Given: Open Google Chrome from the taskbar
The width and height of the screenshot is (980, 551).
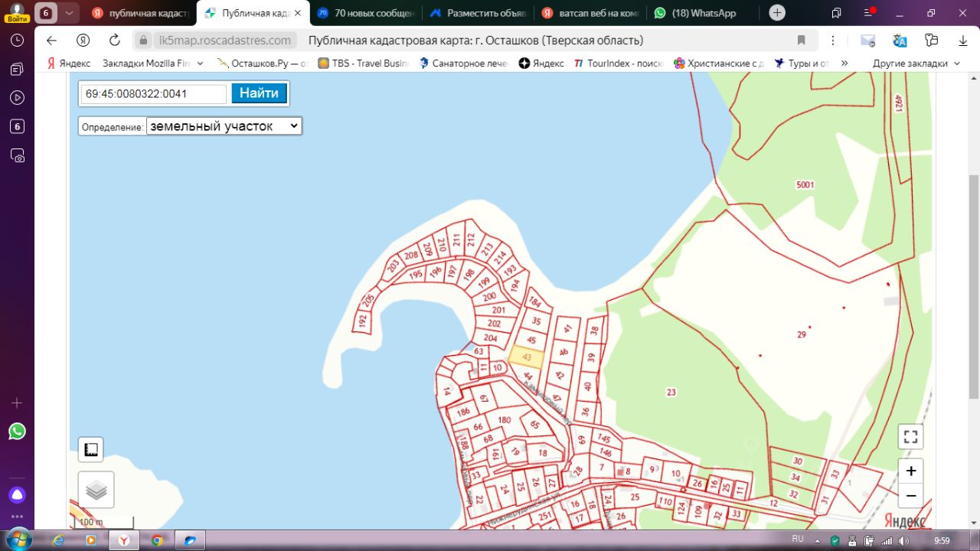Looking at the screenshot, I should [x=157, y=540].
